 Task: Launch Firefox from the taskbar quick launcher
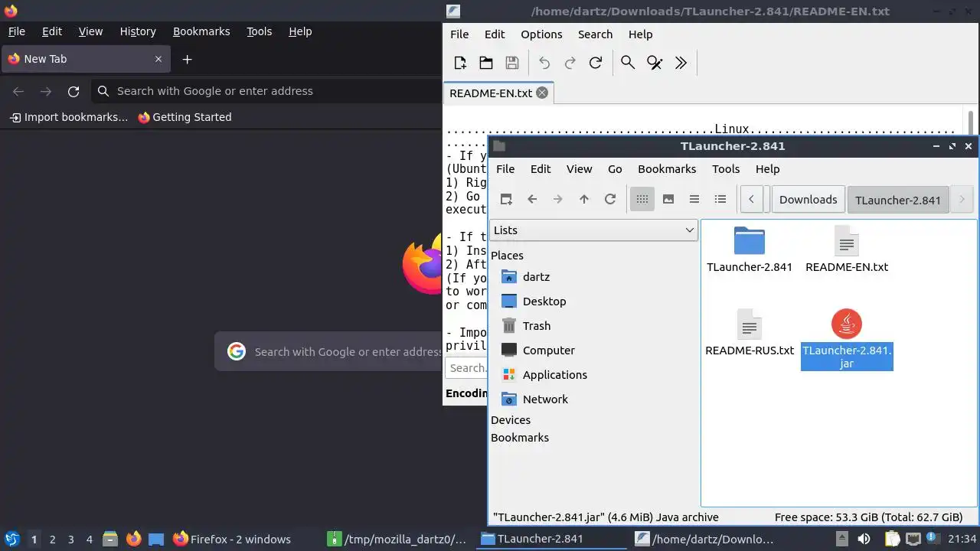pos(134,539)
